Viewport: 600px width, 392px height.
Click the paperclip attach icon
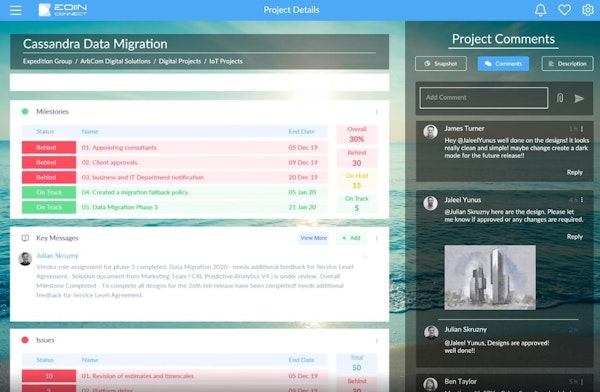(x=560, y=98)
